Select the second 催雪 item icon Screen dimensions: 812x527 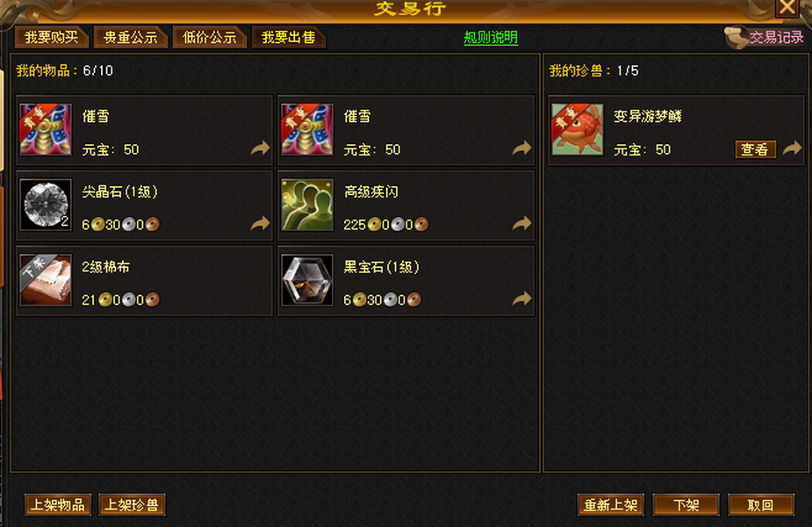click(x=307, y=129)
